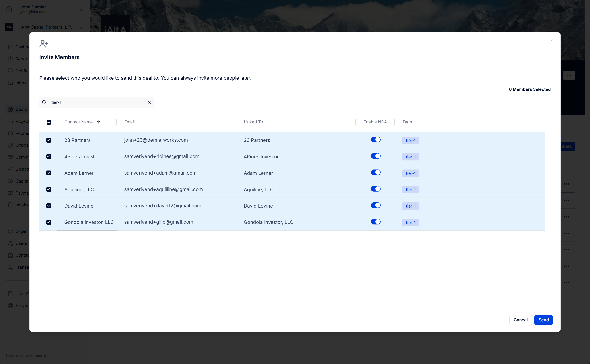Click the Reports pie icon
This screenshot has width=590, height=364.
[x=10, y=59]
